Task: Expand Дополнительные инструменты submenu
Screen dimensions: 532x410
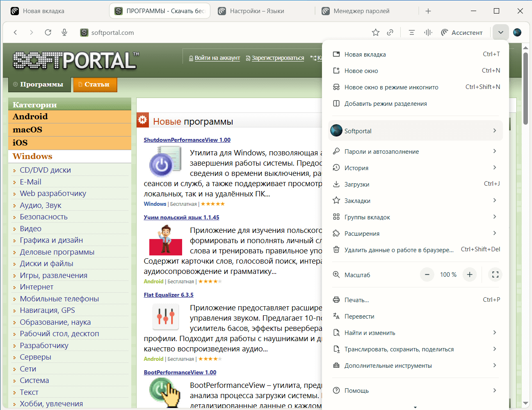Action: tap(416, 365)
